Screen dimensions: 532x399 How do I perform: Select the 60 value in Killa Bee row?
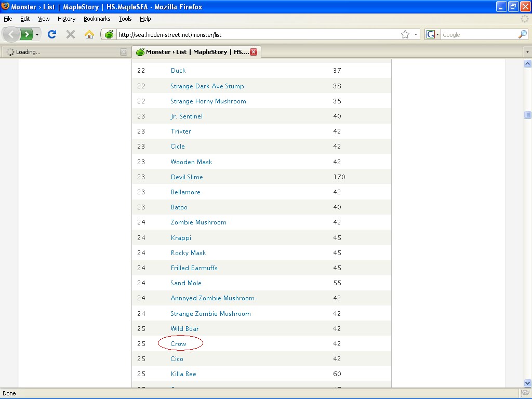coord(337,374)
